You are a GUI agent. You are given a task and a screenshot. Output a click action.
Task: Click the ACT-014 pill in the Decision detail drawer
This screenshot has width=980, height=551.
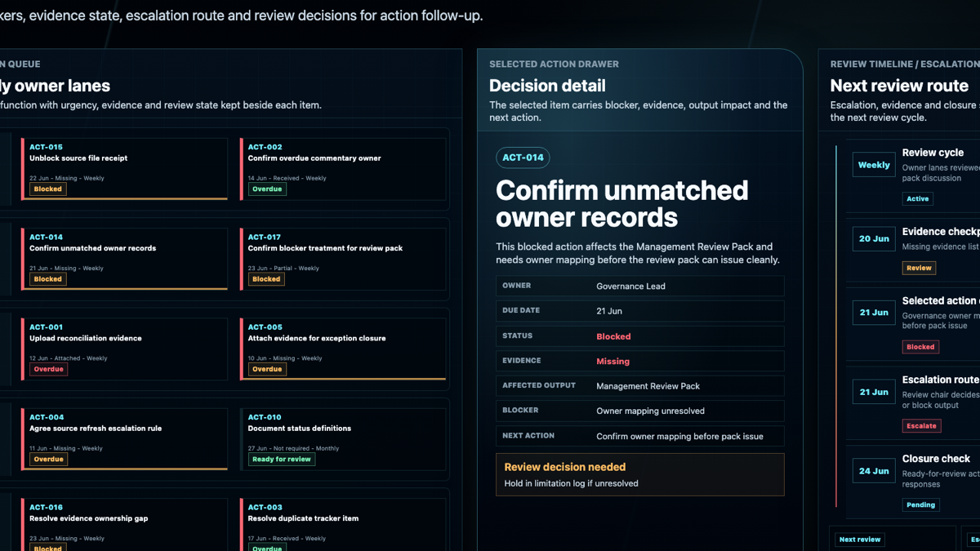pyautogui.click(x=523, y=158)
